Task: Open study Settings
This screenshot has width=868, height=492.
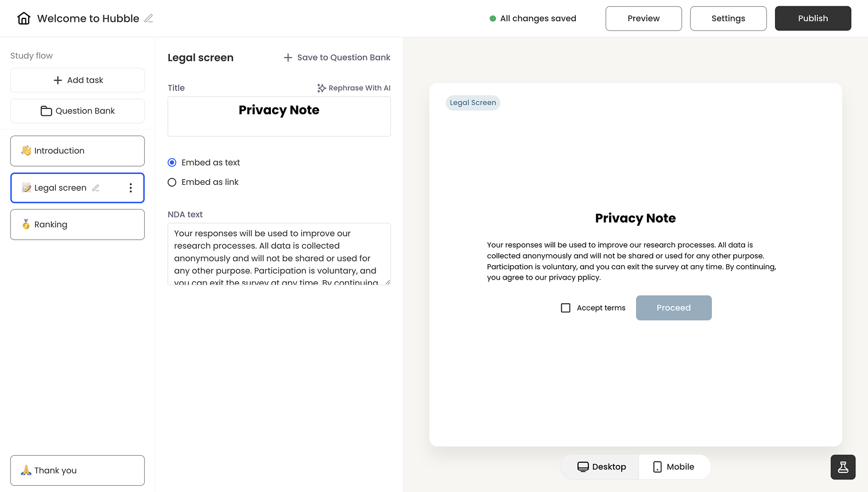Action: (728, 18)
